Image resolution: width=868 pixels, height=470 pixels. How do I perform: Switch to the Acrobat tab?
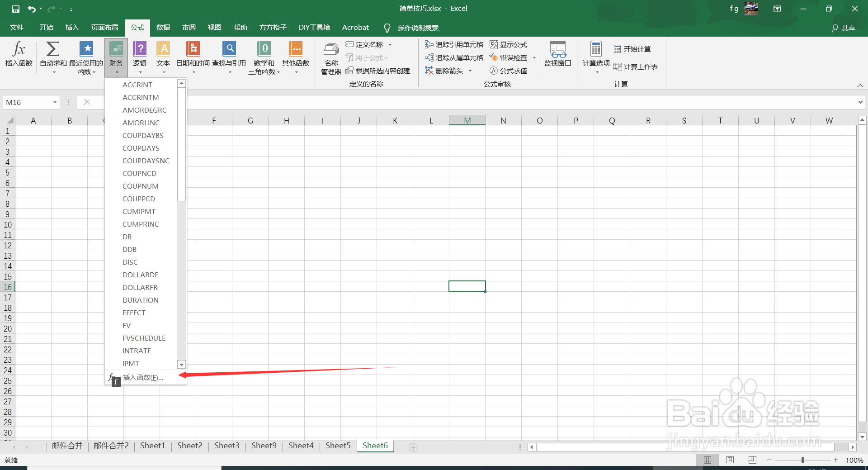355,28
